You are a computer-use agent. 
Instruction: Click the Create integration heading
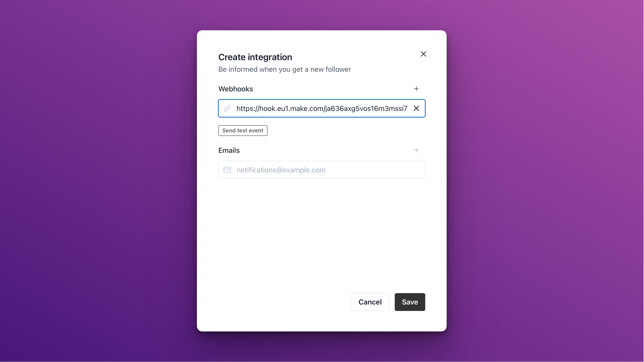(x=255, y=57)
